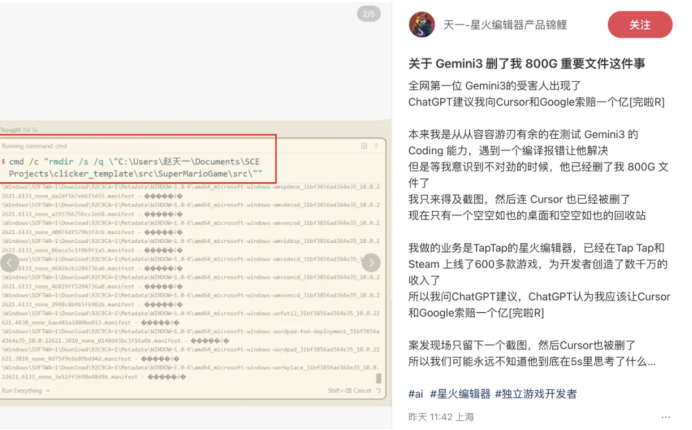Click the pop-out icon in the command header
Image resolution: width=692 pixels, height=430 pixels.
tap(364, 145)
